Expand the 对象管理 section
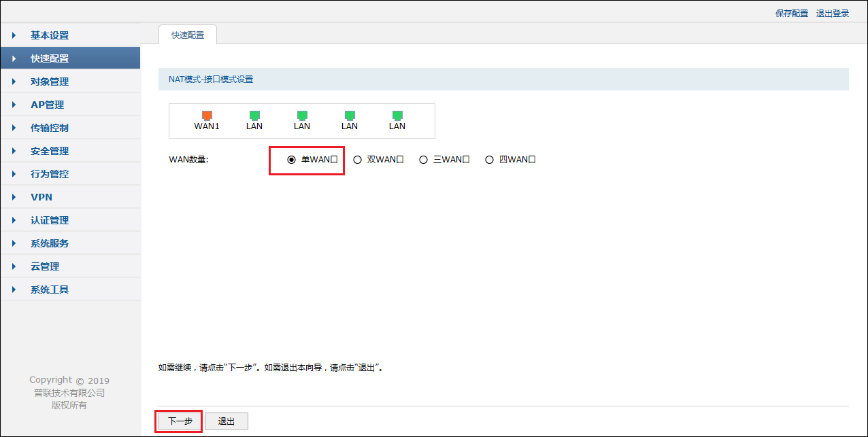The width and height of the screenshot is (868, 437). coord(50,82)
